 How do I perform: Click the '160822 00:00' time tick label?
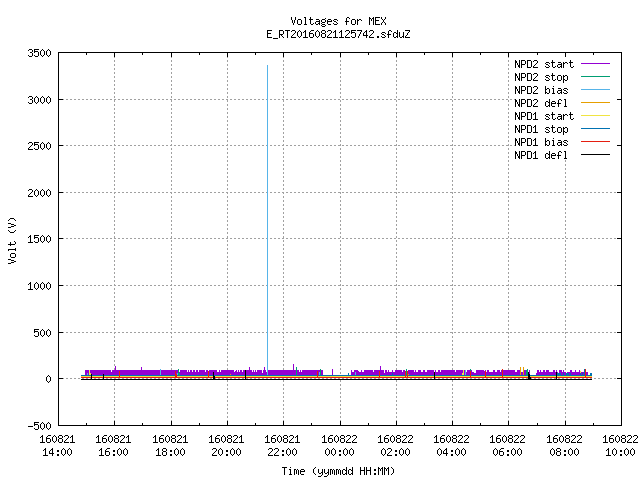coord(339,446)
